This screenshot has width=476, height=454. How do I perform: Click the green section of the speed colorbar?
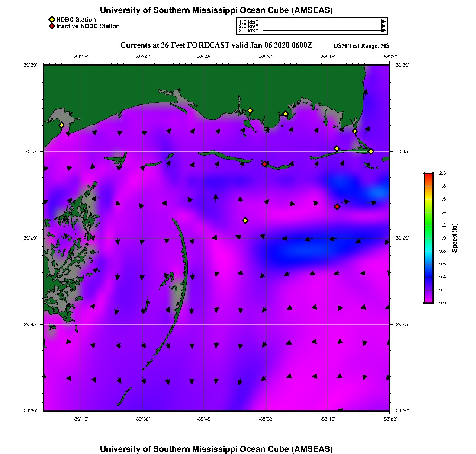click(x=429, y=224)
